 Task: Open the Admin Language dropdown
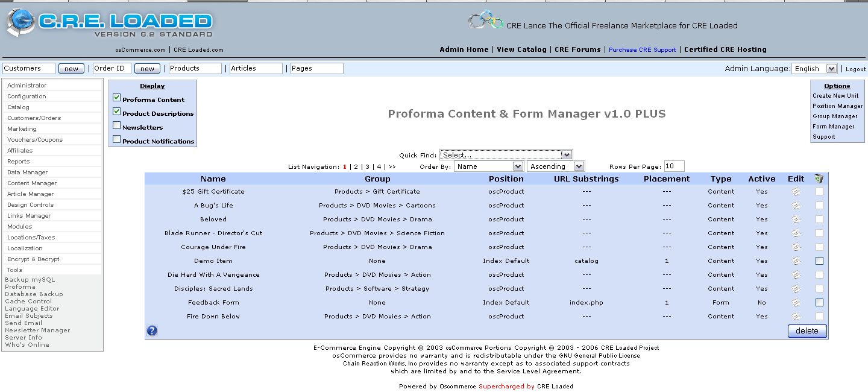[x=814, y=69]
